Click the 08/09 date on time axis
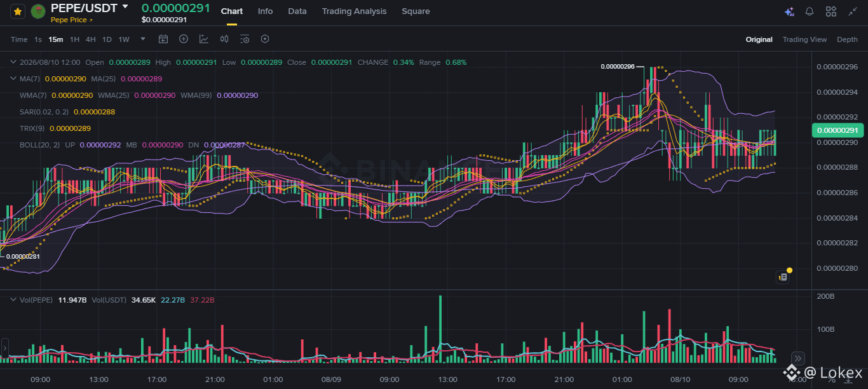 332,379
